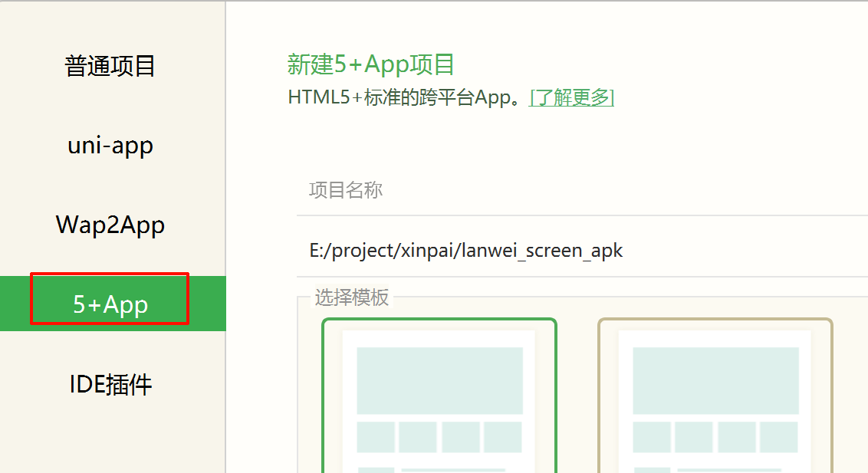Switch to the uni-app project type
868x473 pixels.
(x=110, y=146)
